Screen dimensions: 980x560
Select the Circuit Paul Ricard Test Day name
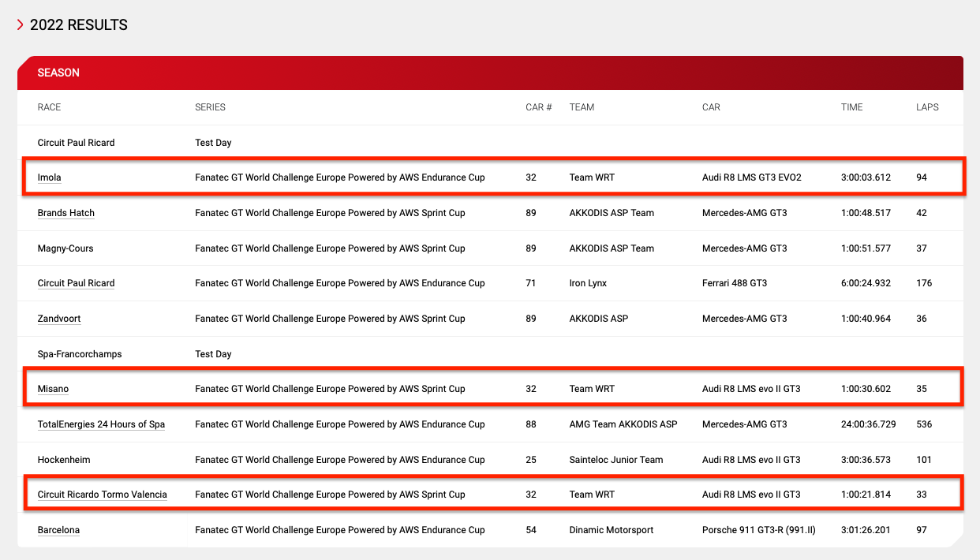(76, 143)
